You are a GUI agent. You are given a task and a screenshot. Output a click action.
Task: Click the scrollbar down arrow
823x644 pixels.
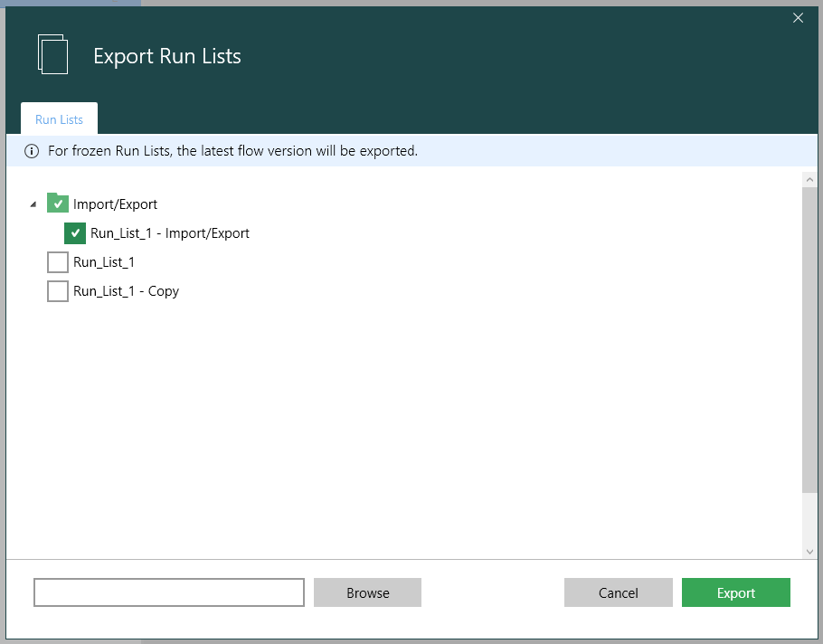click(x=809, y=551)
